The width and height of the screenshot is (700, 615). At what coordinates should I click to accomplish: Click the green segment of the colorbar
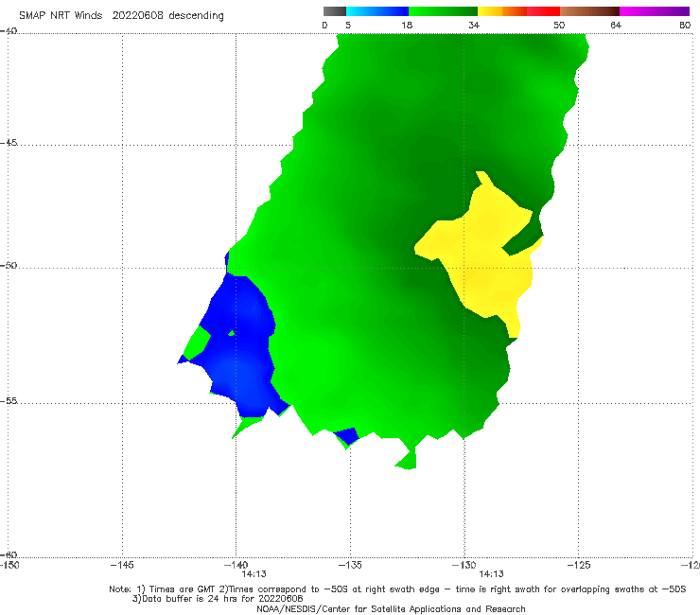point(443,11)
